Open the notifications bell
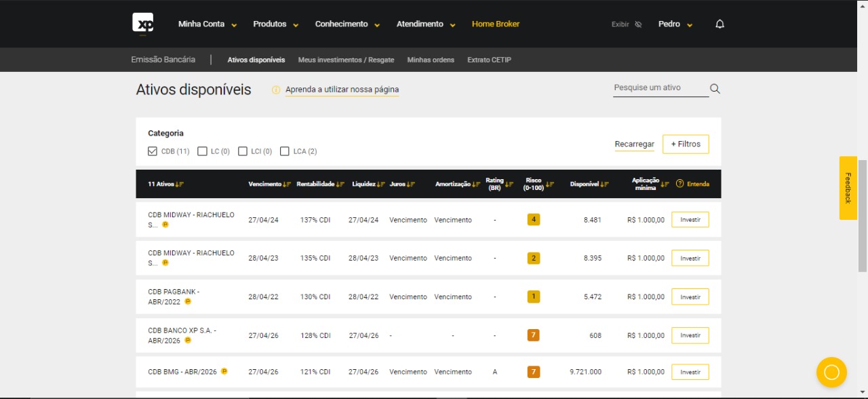The image size is (868, 399). [x=719, y=24]
